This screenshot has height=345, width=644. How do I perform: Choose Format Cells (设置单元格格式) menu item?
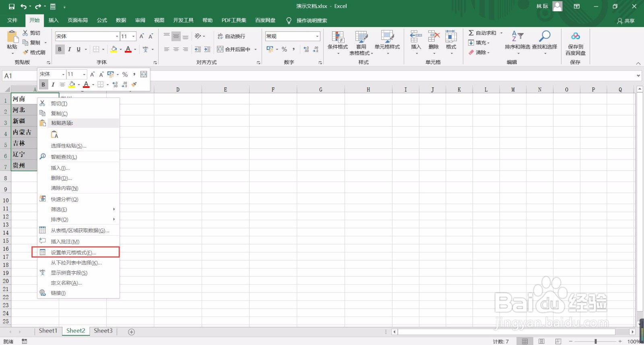point(78,252)
